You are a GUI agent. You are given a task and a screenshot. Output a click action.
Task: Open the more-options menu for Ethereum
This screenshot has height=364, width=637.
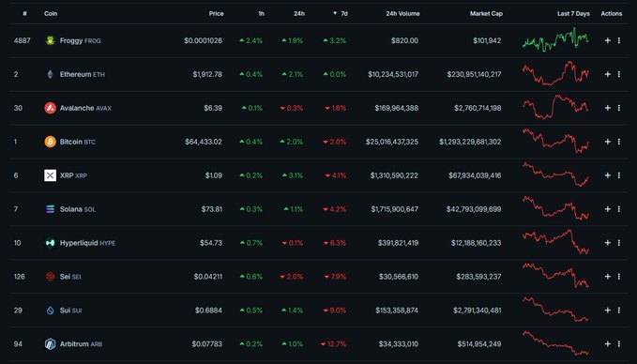coord(619,74)
